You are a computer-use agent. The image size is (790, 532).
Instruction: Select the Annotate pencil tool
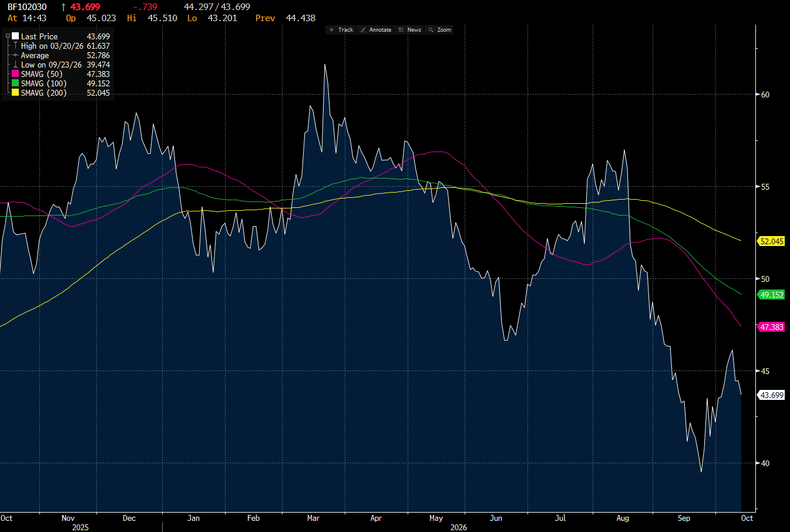(x=376, y=30)
